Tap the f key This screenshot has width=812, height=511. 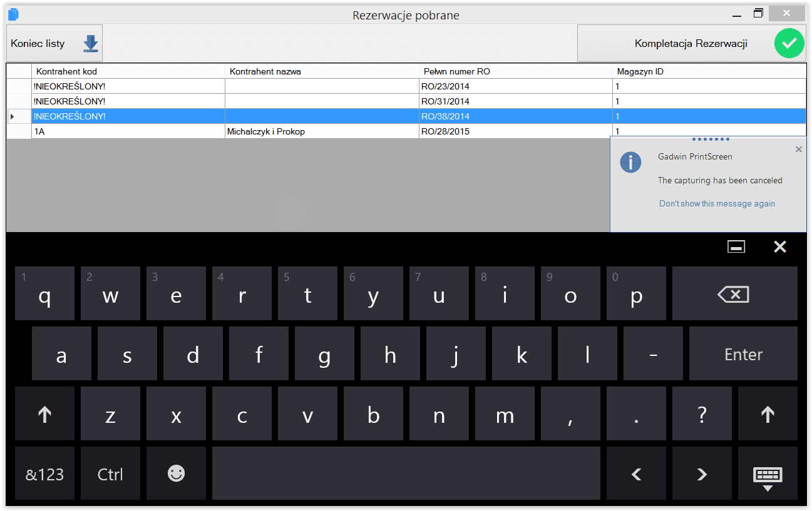[x=259, y=353]
